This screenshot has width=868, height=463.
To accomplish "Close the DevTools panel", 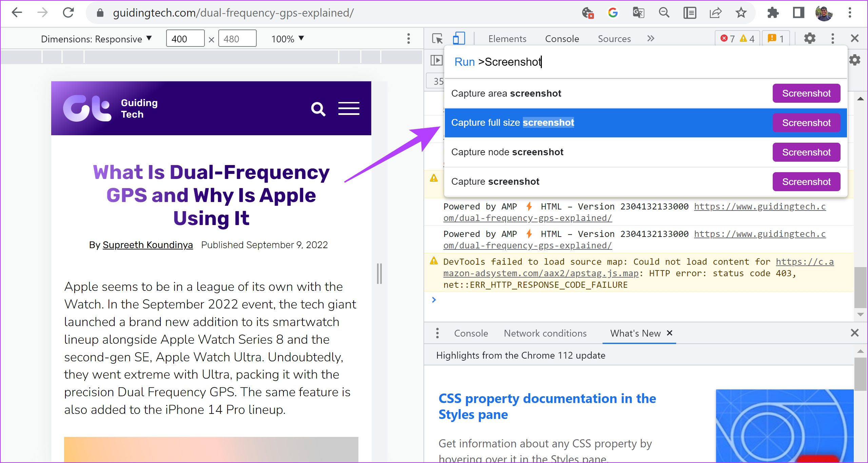I will 855,38.
